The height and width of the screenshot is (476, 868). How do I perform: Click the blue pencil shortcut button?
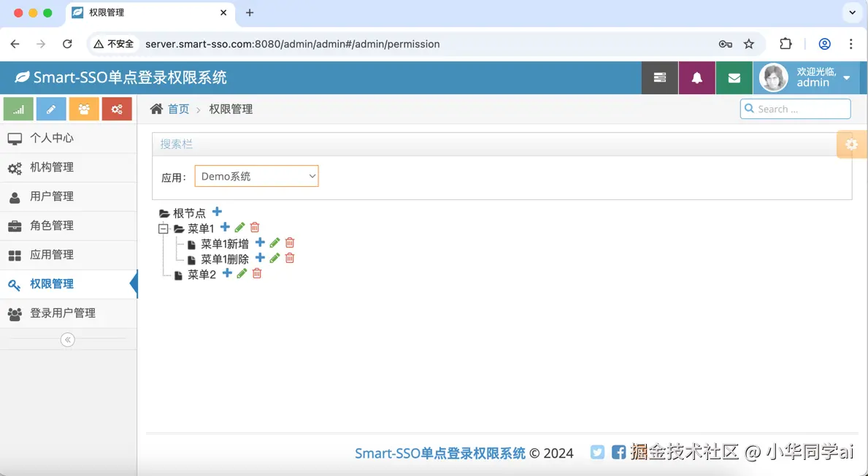pos(51,109)
